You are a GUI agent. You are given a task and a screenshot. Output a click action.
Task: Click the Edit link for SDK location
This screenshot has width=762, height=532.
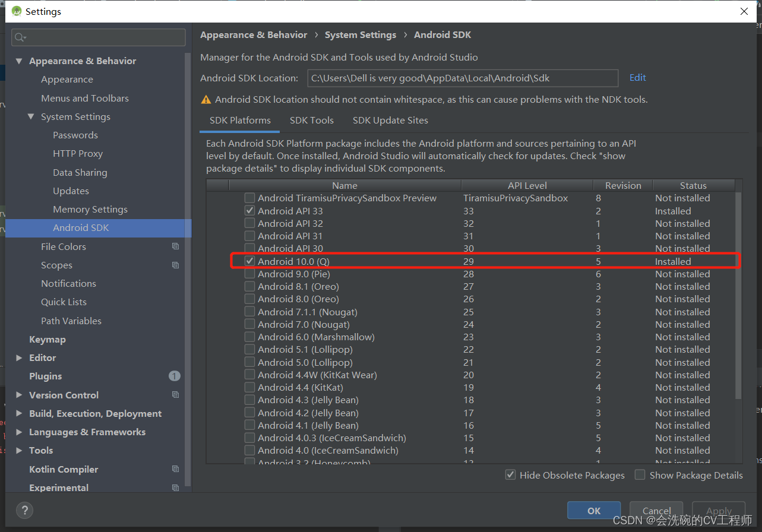click(x=638, y=78)
